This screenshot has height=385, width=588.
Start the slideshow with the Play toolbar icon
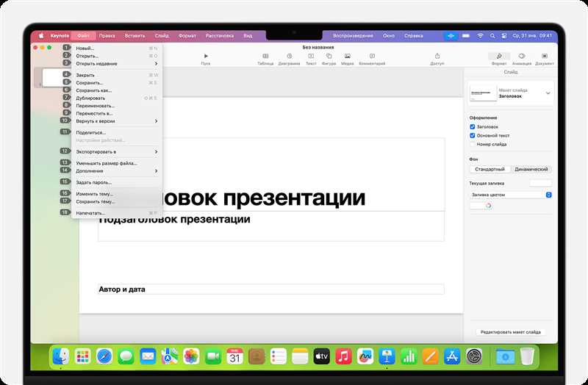click(x=206, y=57)
